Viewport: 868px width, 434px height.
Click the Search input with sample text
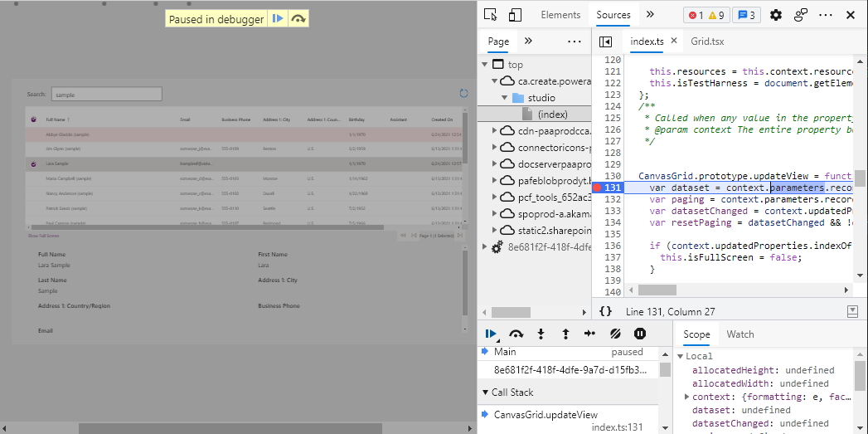tap(107, 95)
